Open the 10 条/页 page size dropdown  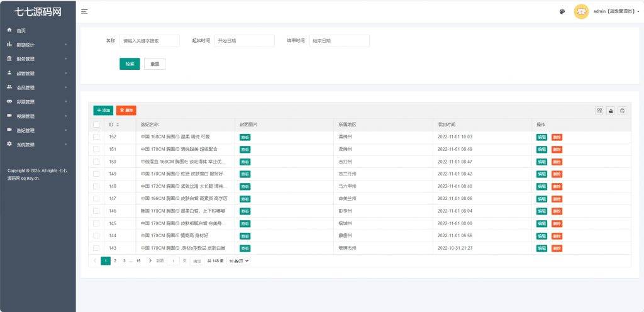(x=238, y=261)
